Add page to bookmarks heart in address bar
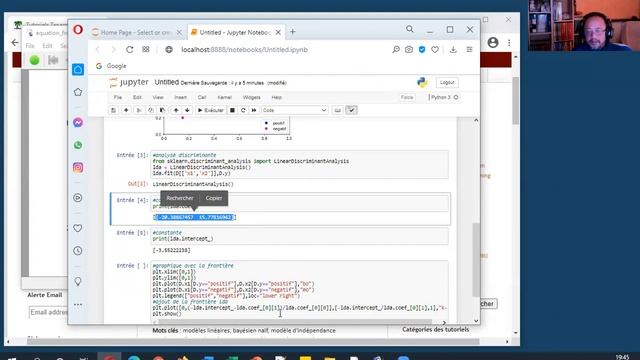This screenshot has width=640, height=360. click(435, 50)
